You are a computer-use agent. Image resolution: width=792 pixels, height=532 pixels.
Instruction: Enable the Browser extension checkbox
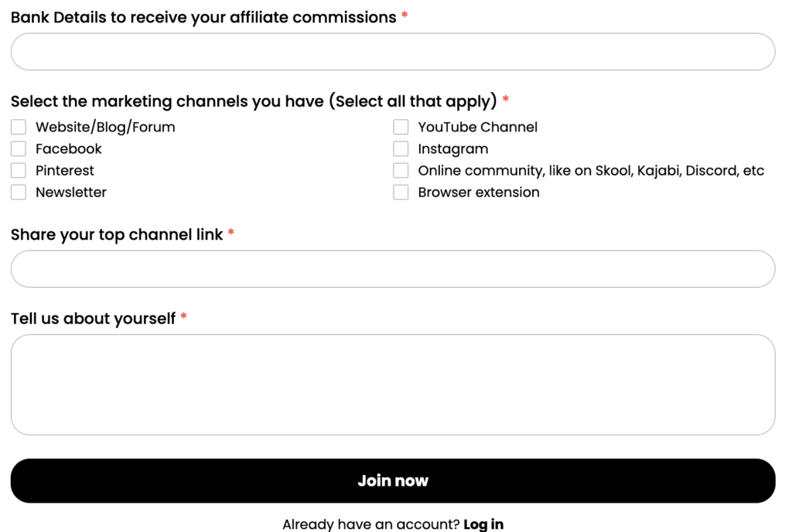401,193
